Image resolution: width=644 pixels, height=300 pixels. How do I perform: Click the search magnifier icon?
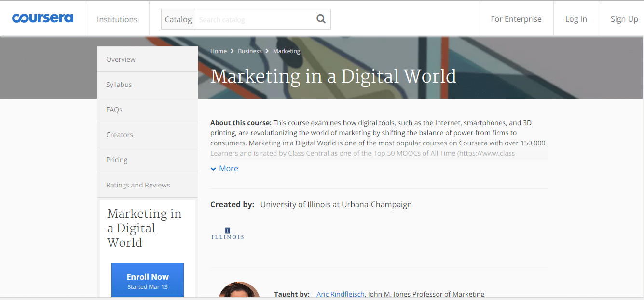click(x=321, y=19)
